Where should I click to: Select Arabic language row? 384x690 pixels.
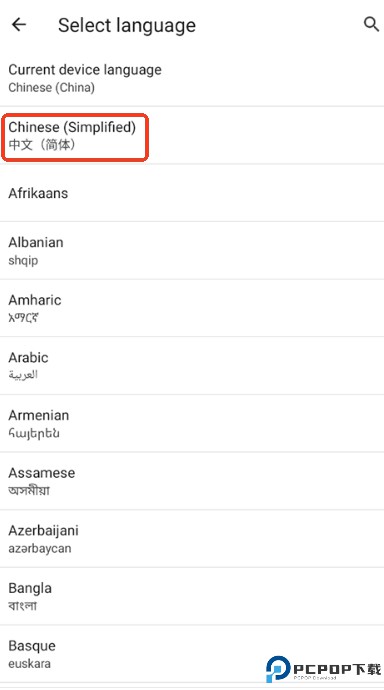(192, 366)
